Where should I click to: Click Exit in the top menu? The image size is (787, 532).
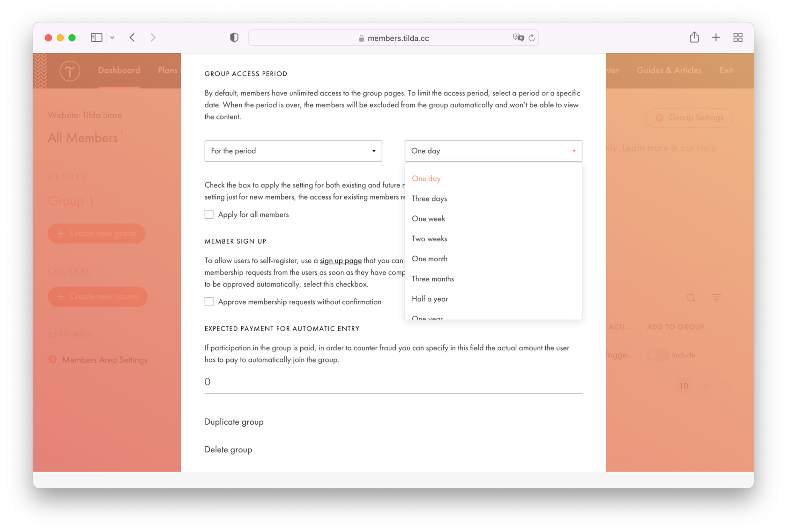click(x=726, y=70)
